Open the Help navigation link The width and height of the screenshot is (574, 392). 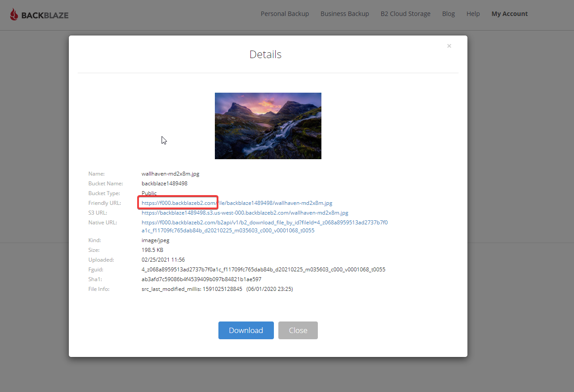pos(473,13)
